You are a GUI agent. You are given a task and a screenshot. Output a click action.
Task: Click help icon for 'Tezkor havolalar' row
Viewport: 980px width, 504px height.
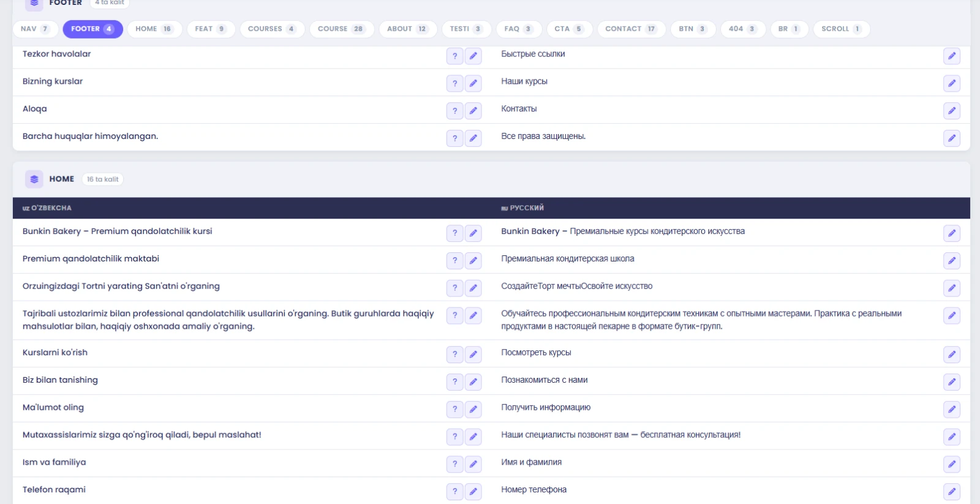click(454, 56)
